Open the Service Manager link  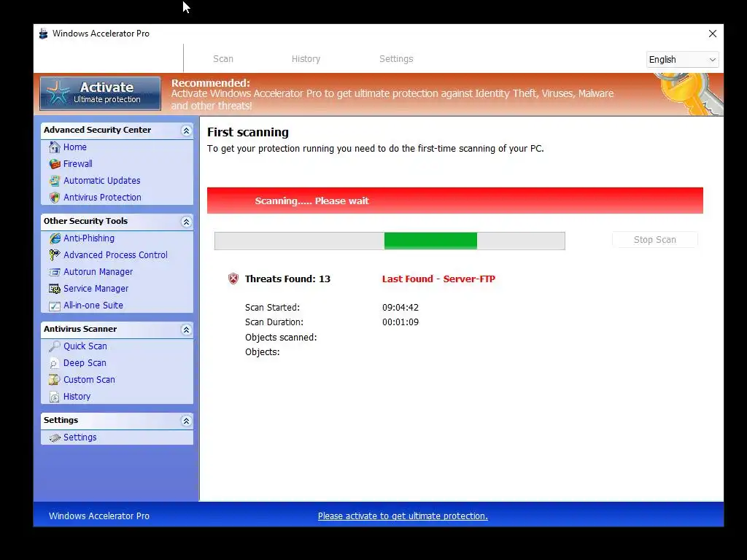96,289
